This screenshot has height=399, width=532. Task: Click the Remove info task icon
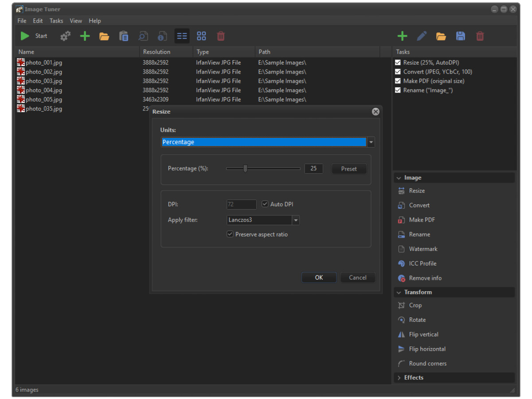coord(402,278)
